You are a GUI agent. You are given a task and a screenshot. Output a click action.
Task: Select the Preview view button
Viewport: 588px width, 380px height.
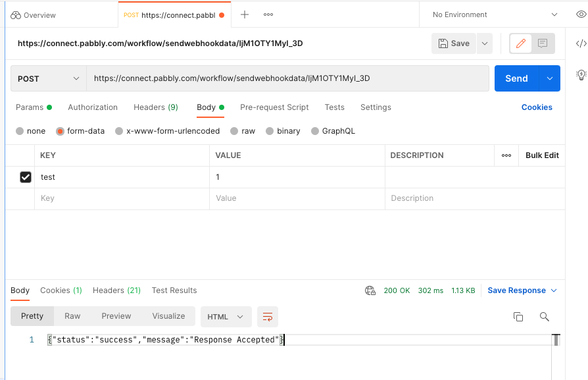coord(116,316)
